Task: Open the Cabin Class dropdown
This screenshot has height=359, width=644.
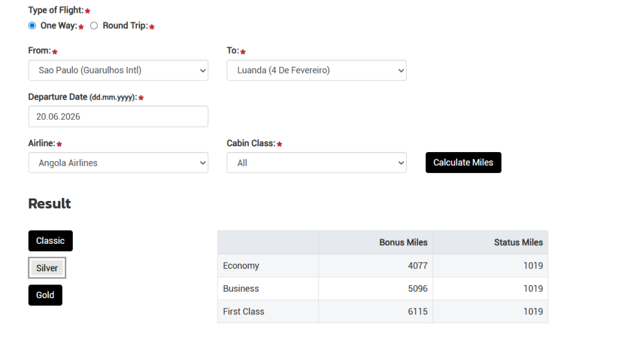Action: (317, 163)
